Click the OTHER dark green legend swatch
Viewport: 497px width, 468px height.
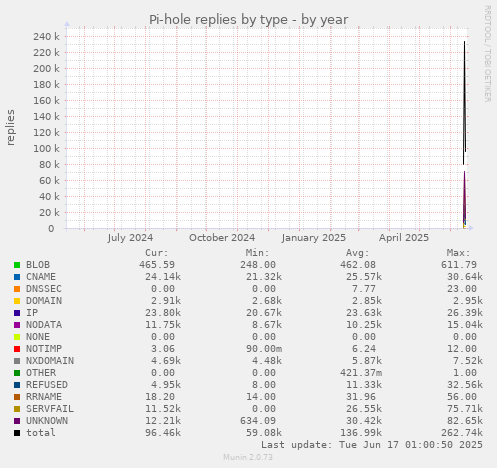pos(17,373)
